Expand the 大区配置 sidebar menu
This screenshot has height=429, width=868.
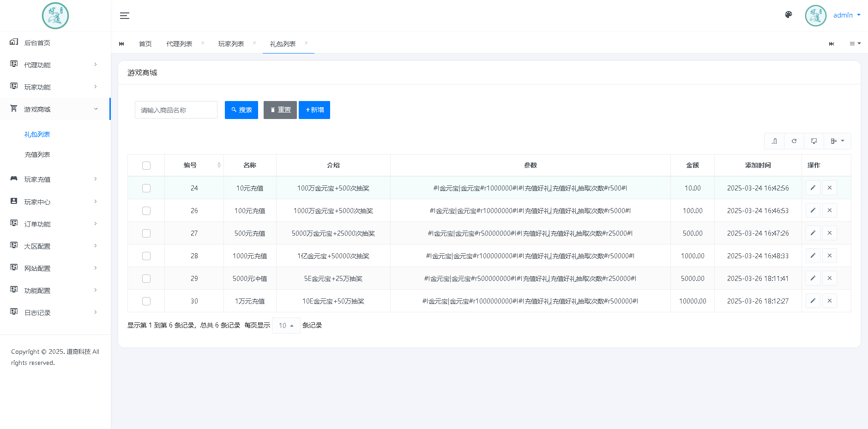[x=55, y=246]
